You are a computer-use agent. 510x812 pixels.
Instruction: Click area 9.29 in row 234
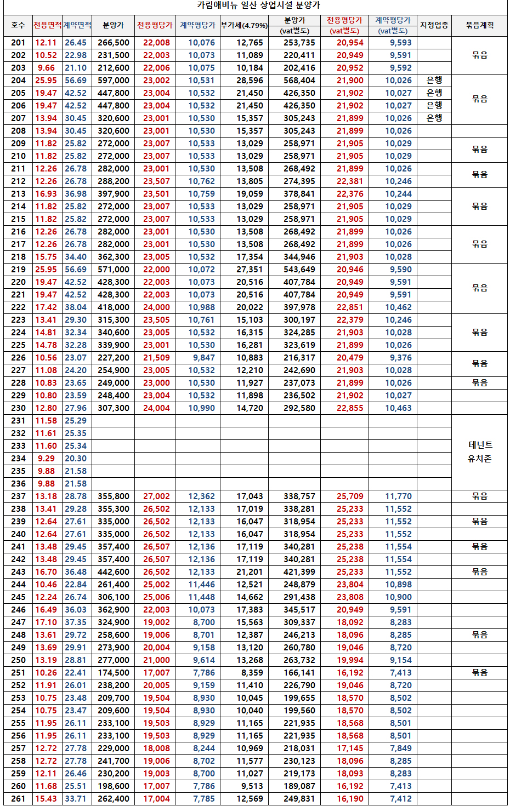pos(46,459)
